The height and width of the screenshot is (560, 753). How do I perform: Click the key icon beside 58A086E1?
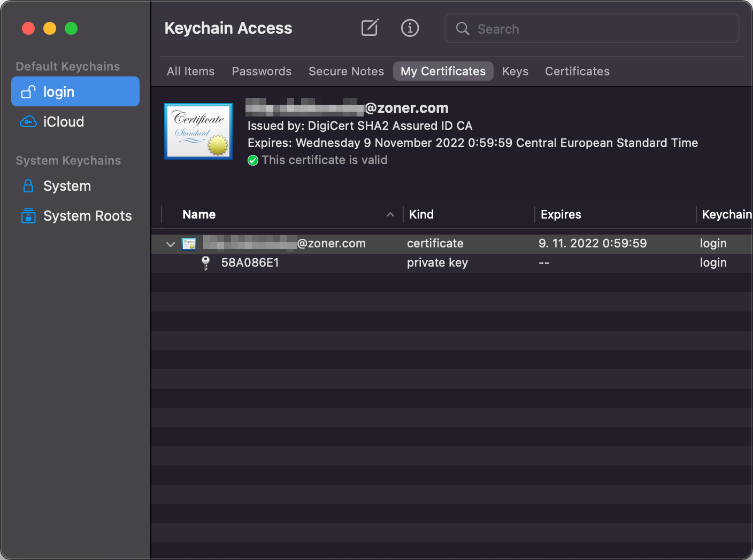click(206, 263)
